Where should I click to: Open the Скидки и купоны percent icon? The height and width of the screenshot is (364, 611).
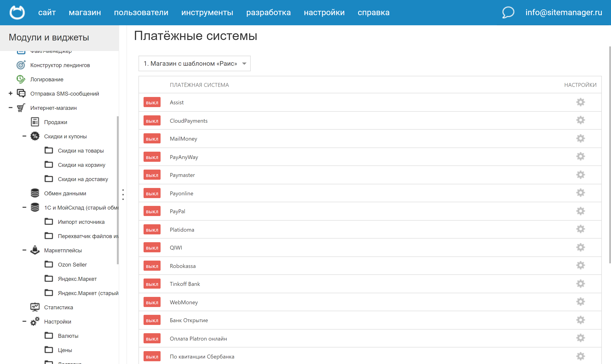point(35,136)
